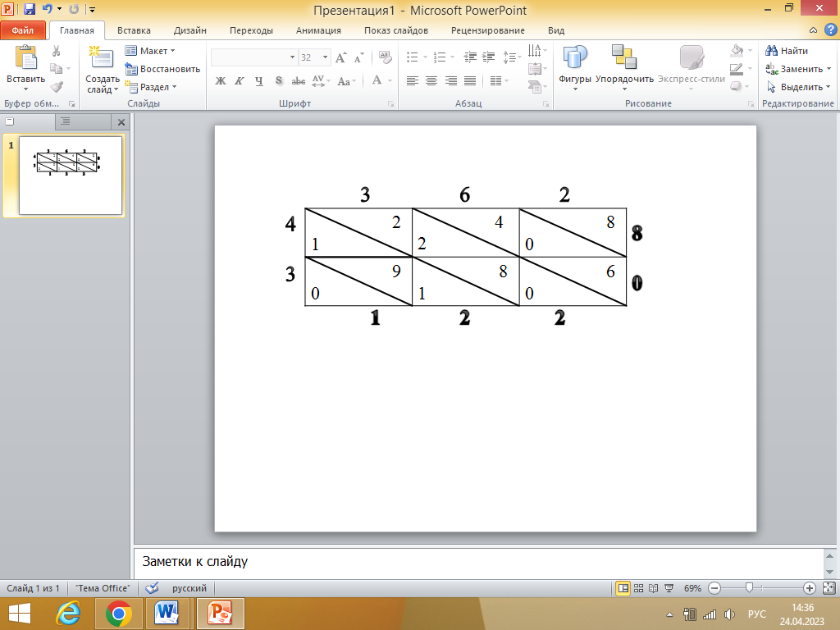Open the Дизайн ribbon tab

click(189, 30)
